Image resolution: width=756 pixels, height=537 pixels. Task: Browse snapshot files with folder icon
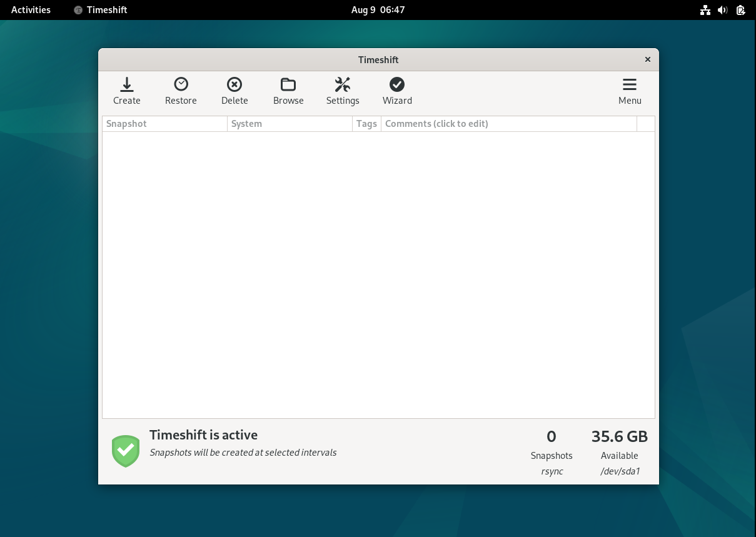288,91
